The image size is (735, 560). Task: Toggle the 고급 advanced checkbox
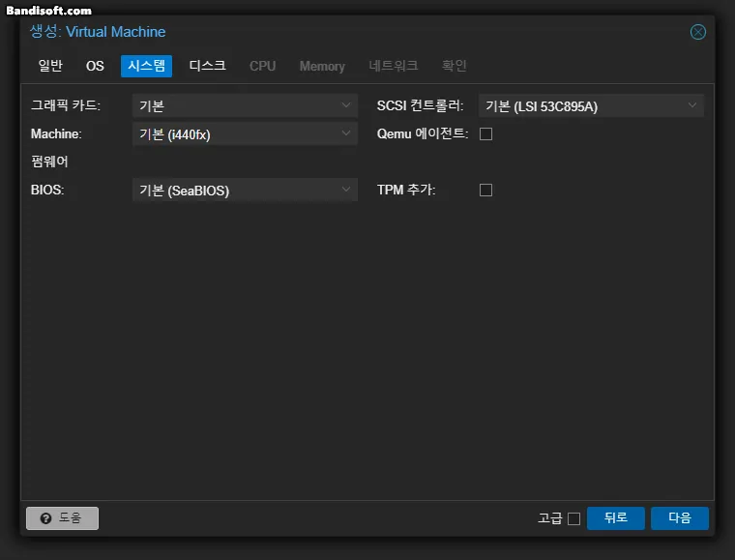(x=573, y=518)
